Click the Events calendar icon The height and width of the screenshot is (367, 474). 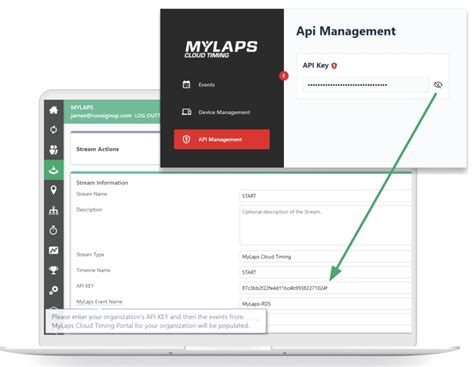pyautogui.click(x=186, y=84)
